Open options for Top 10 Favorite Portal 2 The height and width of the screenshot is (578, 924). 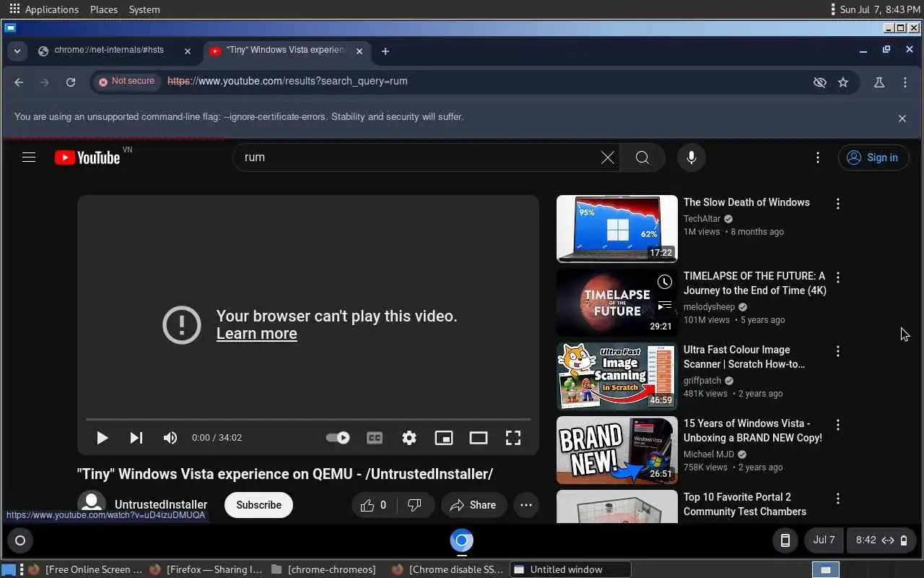coord(838,499)
